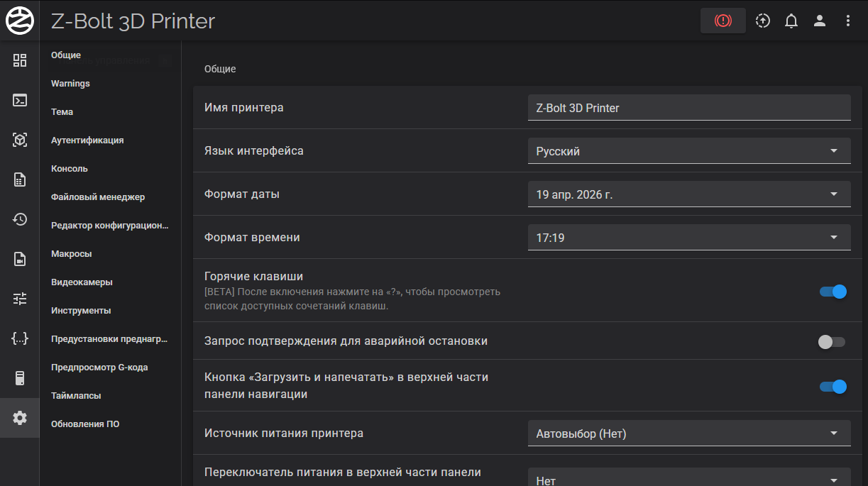Open the G-code preview cube icon
This screenshot has width=868, height=486.
[x=20, y=140]
